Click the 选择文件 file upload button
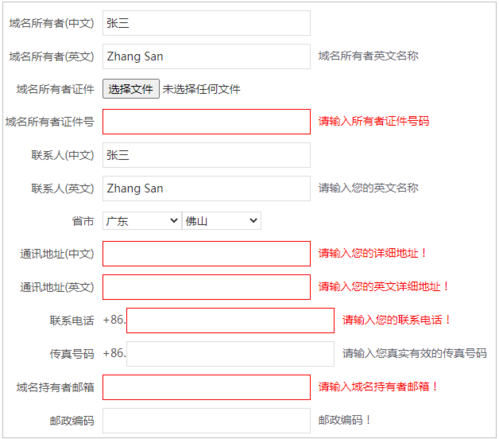This screenshot has height=439, width=499. (131, 89)
